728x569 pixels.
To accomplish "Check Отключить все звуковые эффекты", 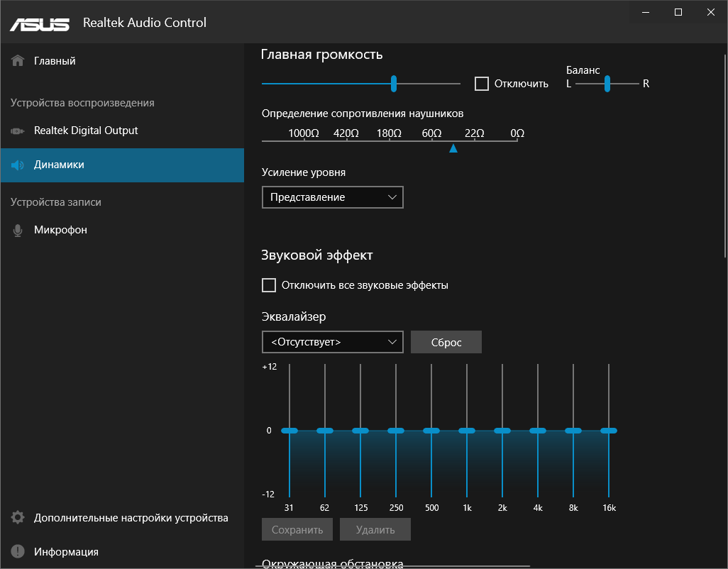I will (269, 284).
